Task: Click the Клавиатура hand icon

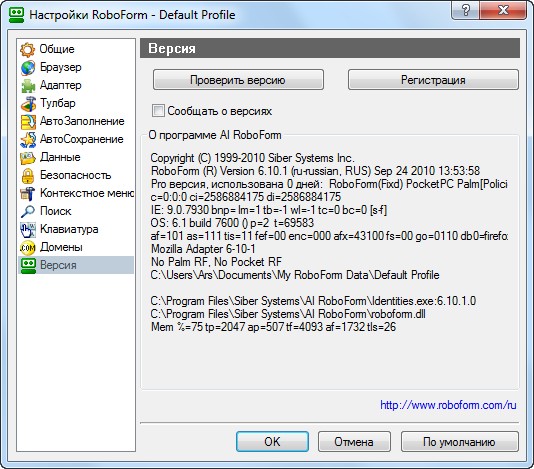Action: point(27,230)
